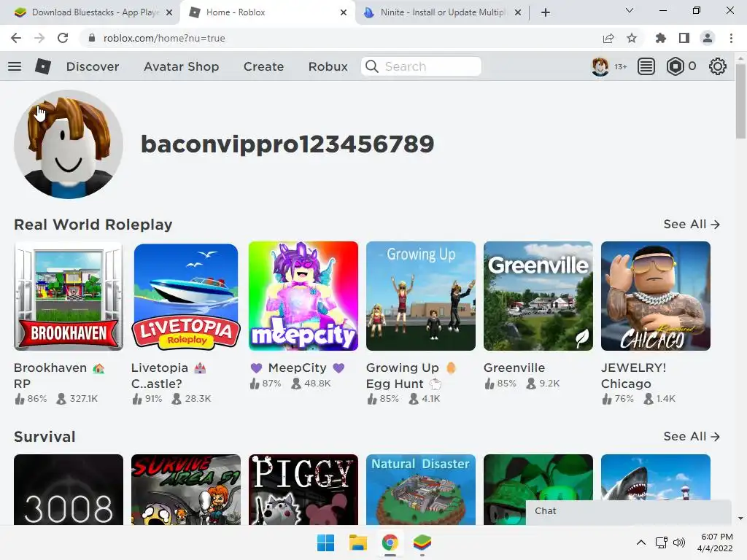Open BlueStacks from taskbar
This screenshot has width=747, height=560.
(422, 542)
